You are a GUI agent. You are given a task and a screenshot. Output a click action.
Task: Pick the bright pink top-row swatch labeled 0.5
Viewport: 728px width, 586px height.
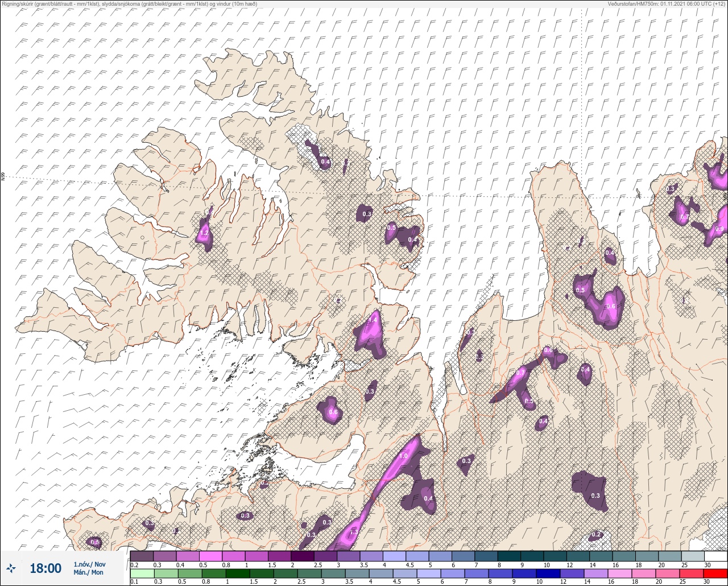pyautogui.click(x=210, y=556)
